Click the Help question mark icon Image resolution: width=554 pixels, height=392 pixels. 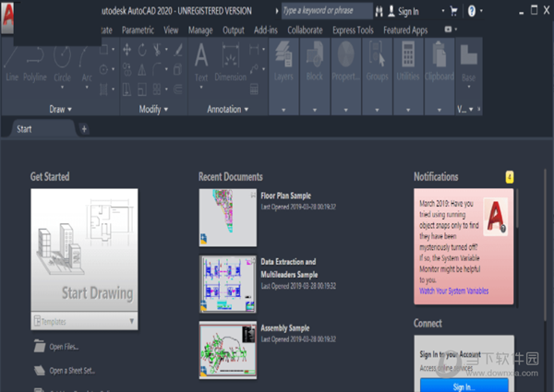(x=471, y=11)
